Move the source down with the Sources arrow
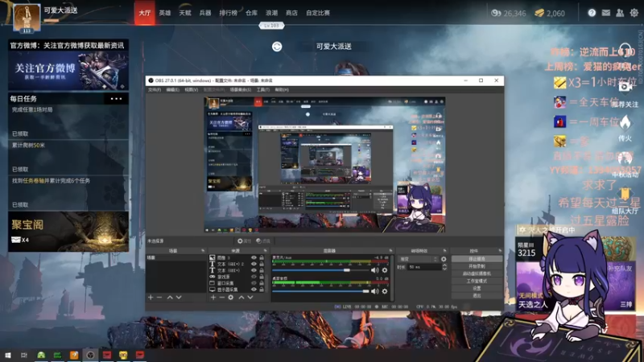The width and height of the screenshot is (644, 362). (x=250, y=297)
